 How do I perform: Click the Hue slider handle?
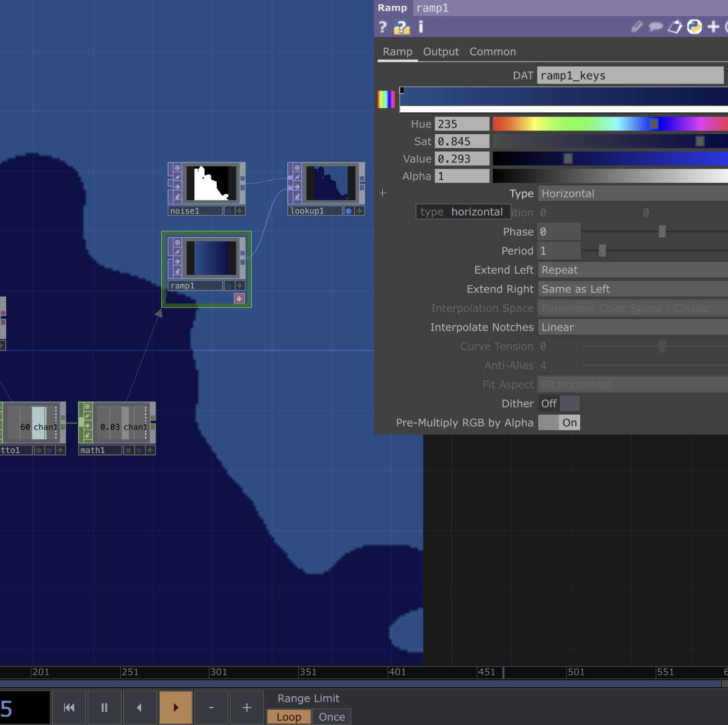[x=654, y=124]
